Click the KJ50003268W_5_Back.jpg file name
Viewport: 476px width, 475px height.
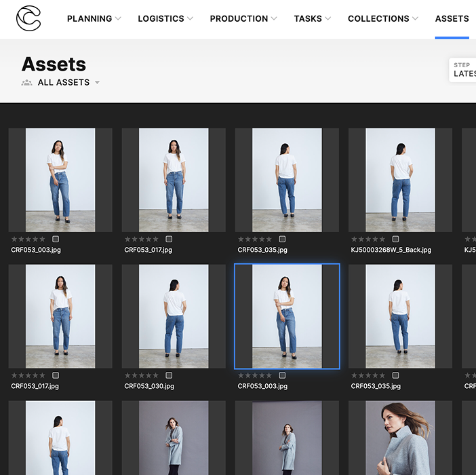pyautogui.click(x=391, y=250)
